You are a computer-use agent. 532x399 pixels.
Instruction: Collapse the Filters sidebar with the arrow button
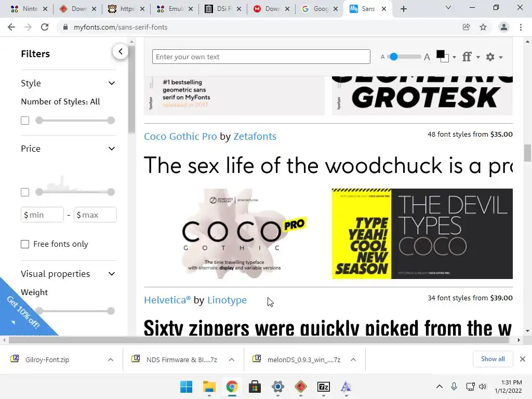[x=121, y=51]
